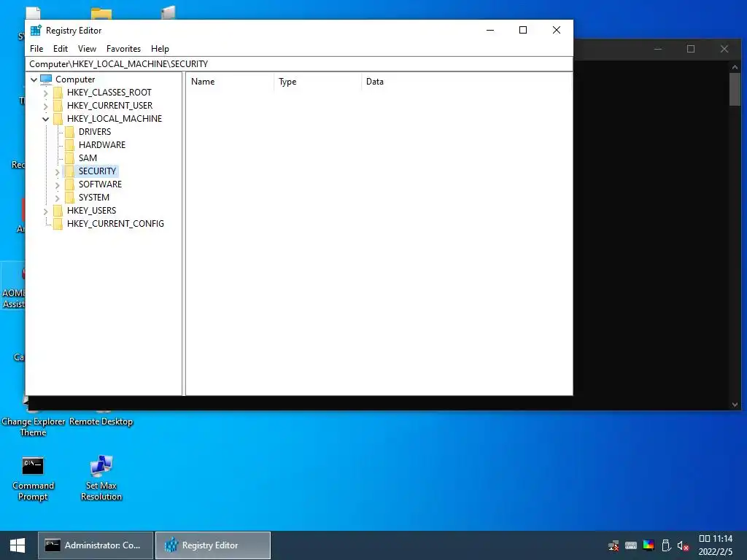Open the View menu
The width and height of the screenshot is (747, 560).
click(88, 49)
